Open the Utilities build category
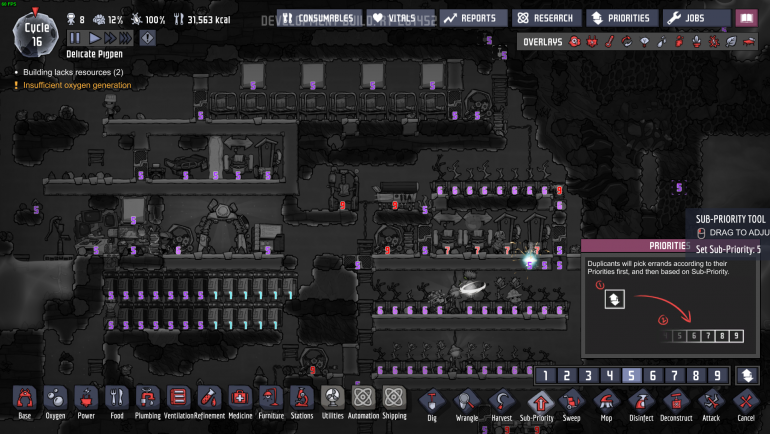 point(332,403)
